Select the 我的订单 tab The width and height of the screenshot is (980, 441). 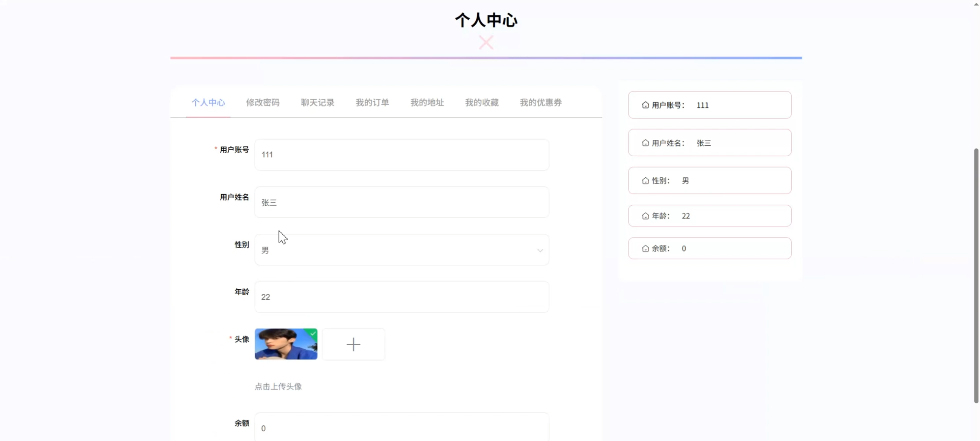[372, 103]
